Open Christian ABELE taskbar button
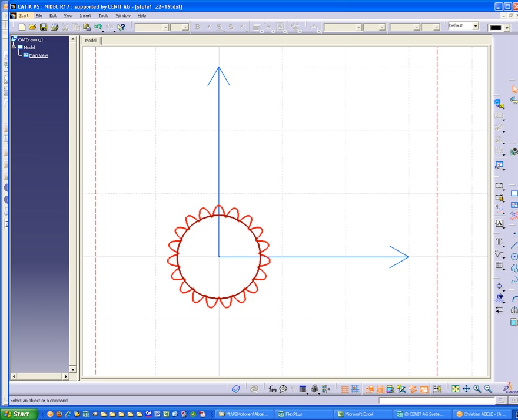The image size is (518, 420). coord(481,414)
